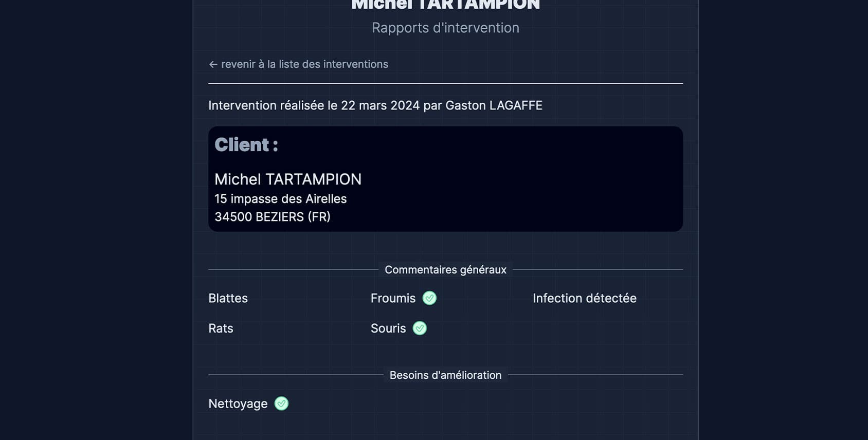Select the Blattes label
This screenshot has width=868, height=440.
pos(228,298)
